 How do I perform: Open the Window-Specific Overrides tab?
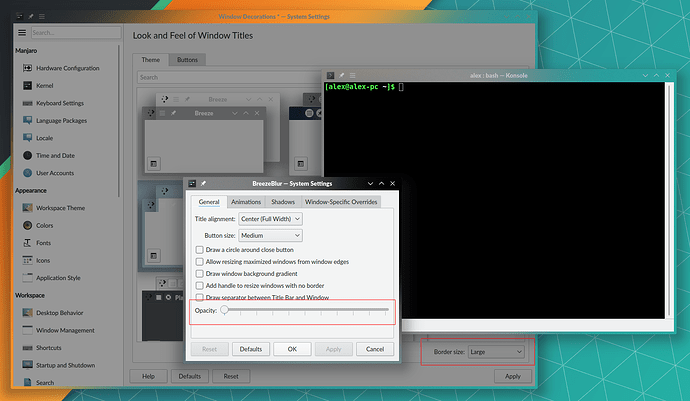341,202
